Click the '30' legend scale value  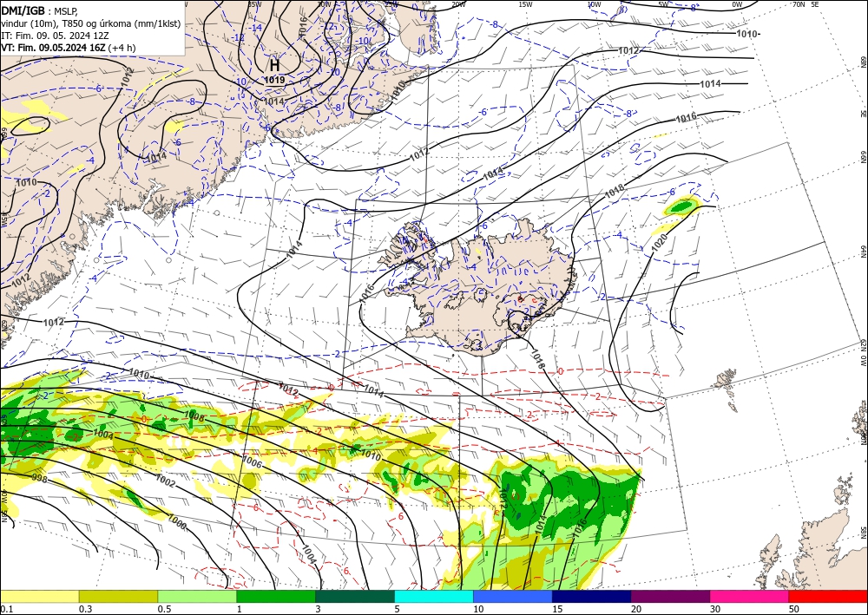tap(715, 609)
